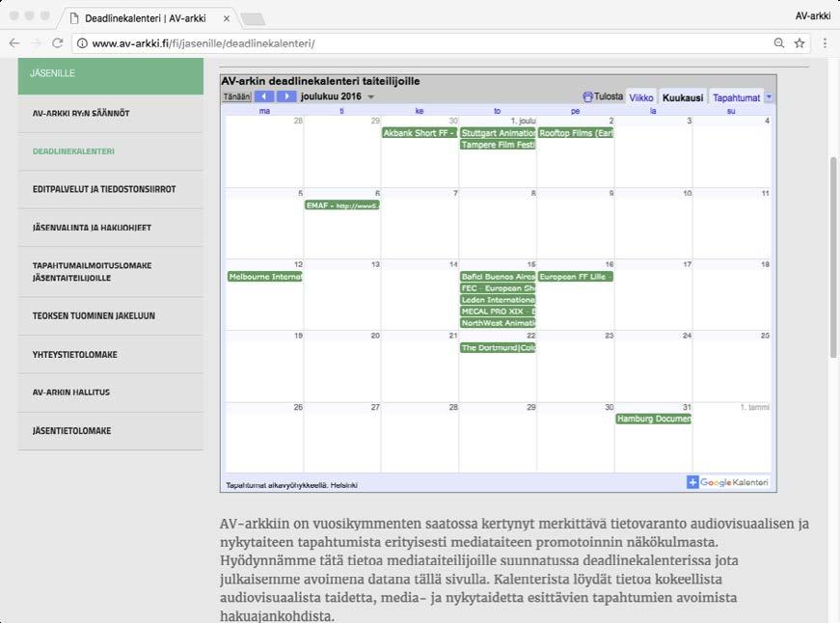The height and width of the screenshot is (623, 840).
Task: Open the Stuttgart Animation event
Action: [x=499, y=133]
